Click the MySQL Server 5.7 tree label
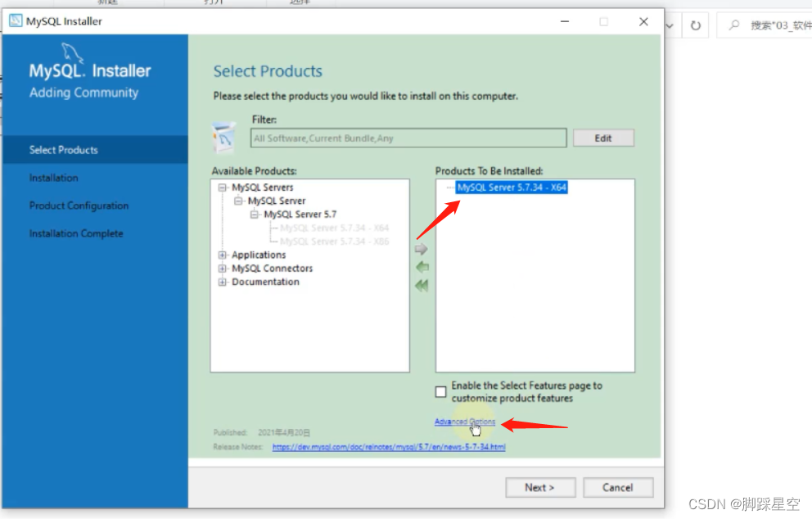The image size is (812, 519). [x=300, y=214]
